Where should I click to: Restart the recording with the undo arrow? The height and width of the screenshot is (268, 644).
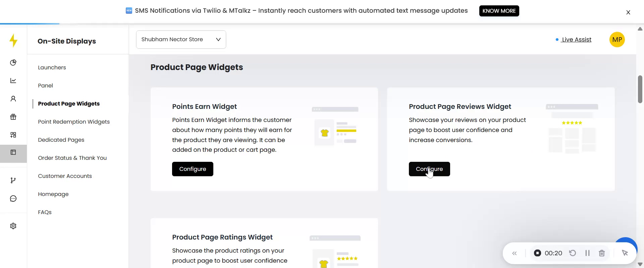tap(573, 253)
